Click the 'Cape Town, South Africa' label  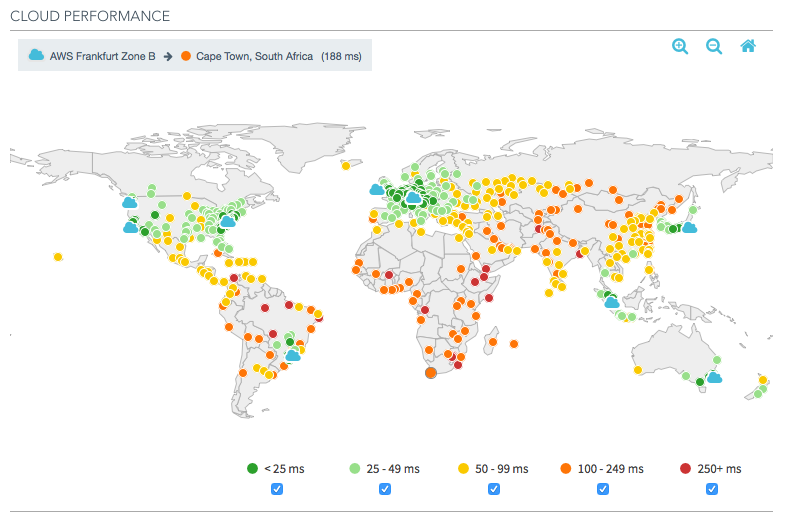(x=254, y=56)
